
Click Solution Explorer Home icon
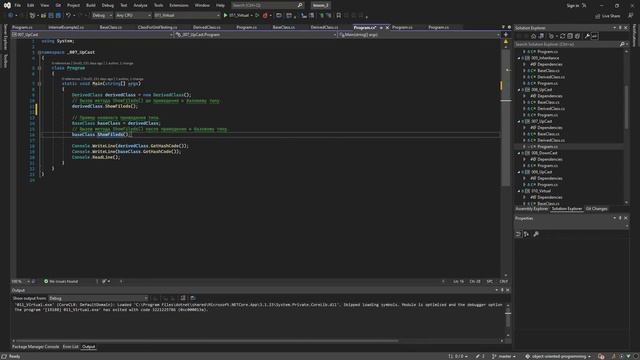(533, 36)
